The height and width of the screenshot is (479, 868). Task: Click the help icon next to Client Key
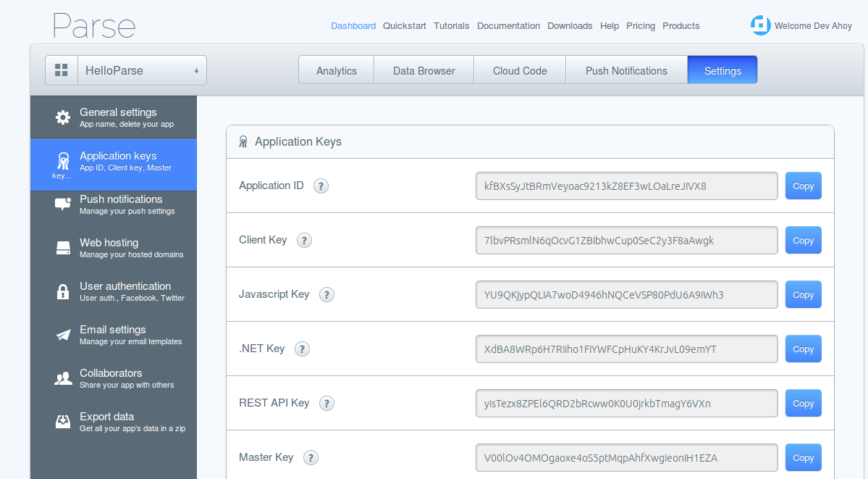click(x=305, y=240)
